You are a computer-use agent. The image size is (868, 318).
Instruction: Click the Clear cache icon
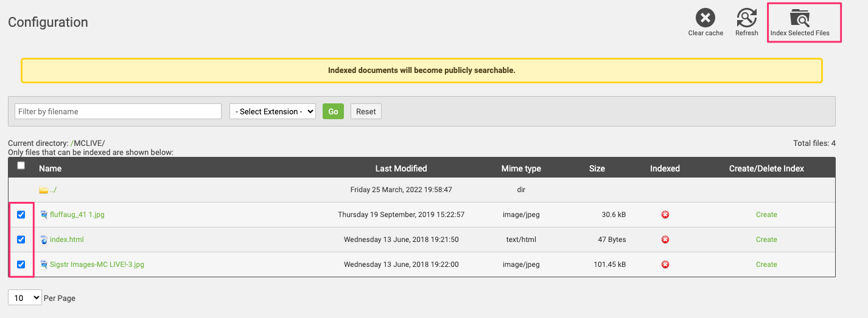pyautogui.click(x=705, y=17)
